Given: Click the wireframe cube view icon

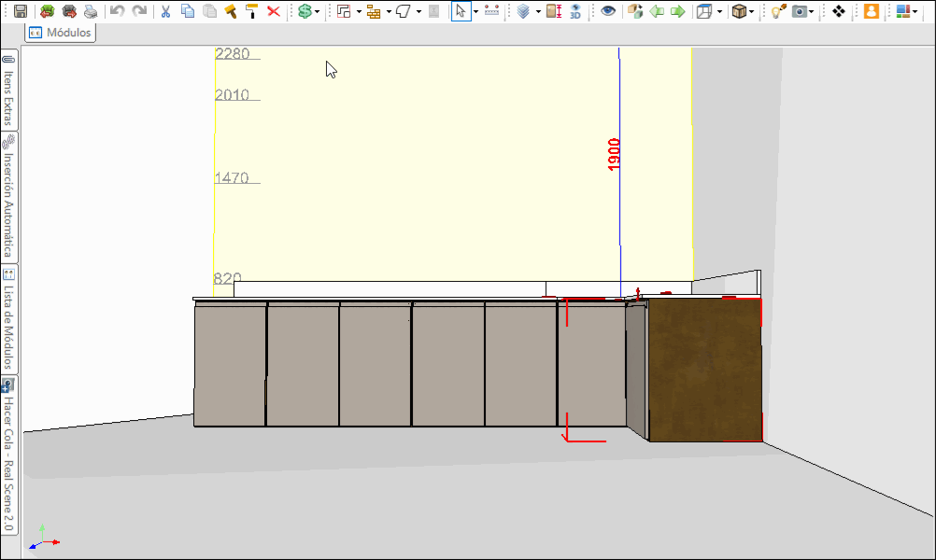Looking at the screenshot, I should (704, 11).
